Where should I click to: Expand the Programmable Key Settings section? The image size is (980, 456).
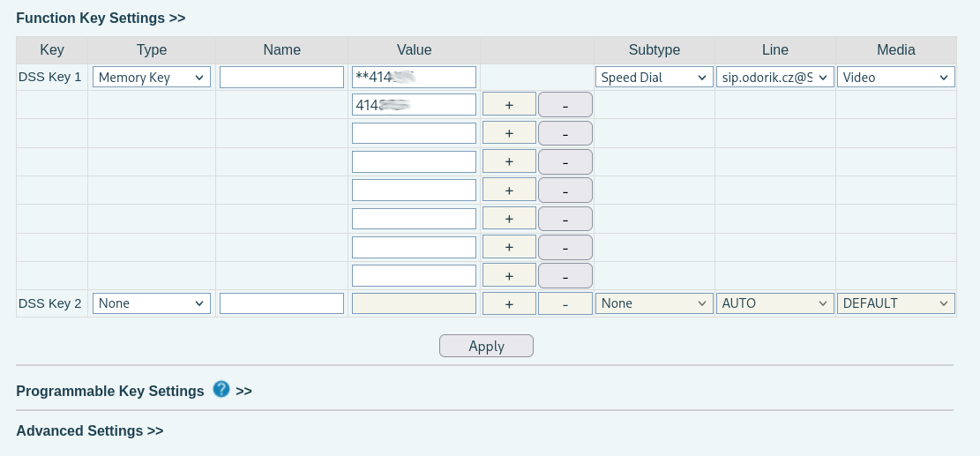point(110,391)
